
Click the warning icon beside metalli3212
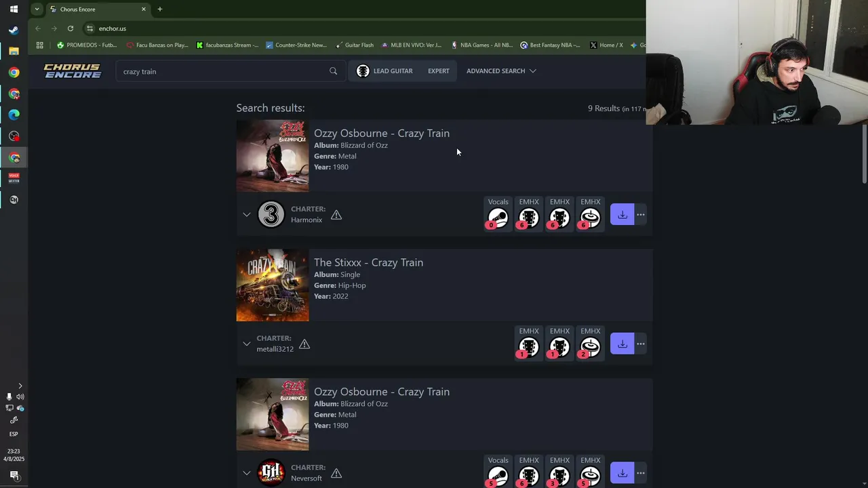coord(304,344)
